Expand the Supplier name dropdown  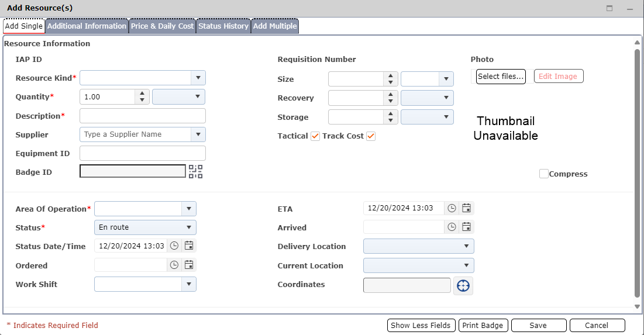click(198, 134)
